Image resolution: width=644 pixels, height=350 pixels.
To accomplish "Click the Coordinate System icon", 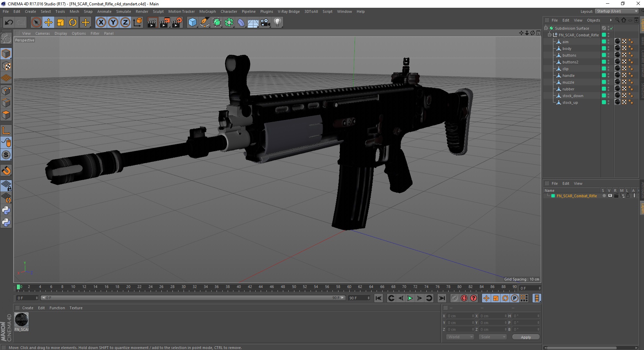I will (x=137, y=23).
